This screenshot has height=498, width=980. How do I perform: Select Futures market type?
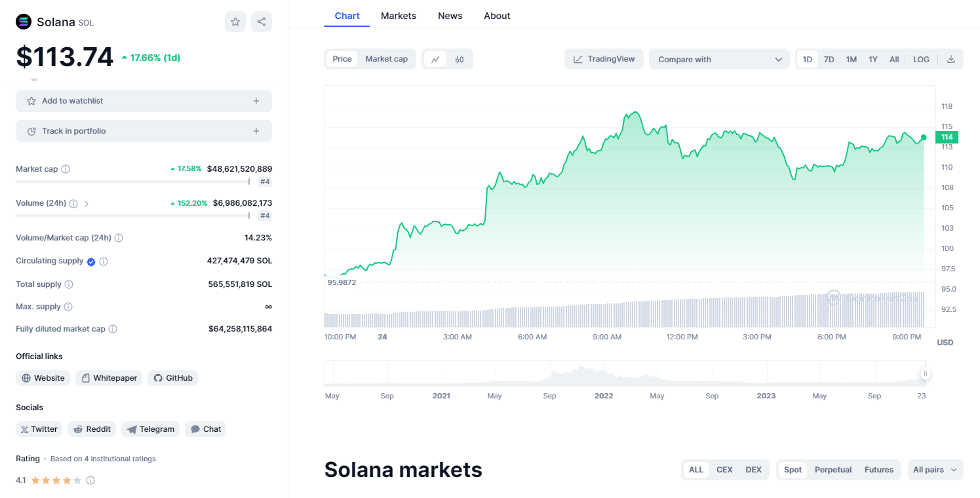point(879,470)
